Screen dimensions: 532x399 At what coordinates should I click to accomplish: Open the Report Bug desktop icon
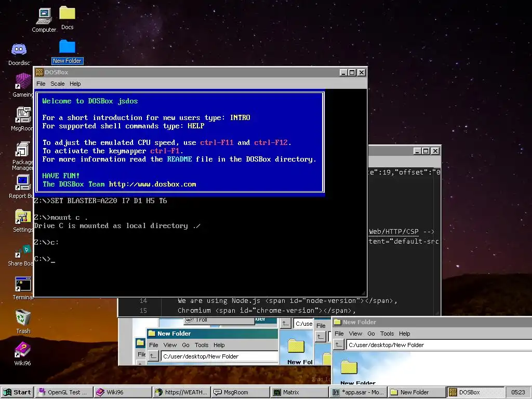21,187
